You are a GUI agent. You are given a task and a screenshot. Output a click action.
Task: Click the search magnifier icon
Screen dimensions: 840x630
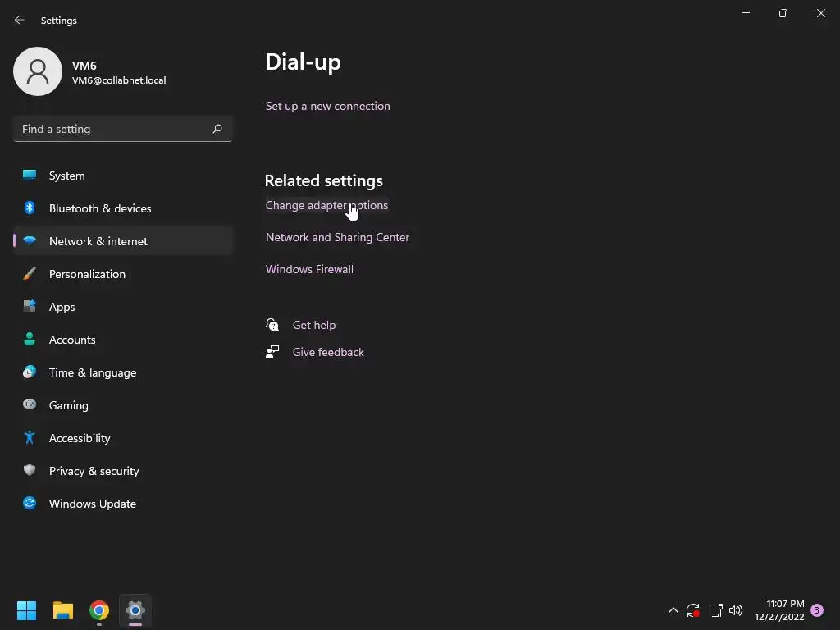coord(217,129)
